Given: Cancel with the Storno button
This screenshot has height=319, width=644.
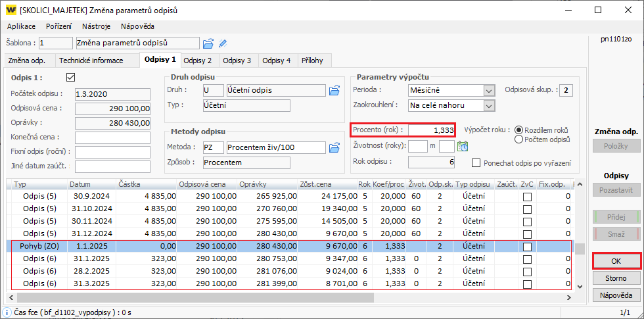Looking at the screenshot, I should tap(616, 278).
